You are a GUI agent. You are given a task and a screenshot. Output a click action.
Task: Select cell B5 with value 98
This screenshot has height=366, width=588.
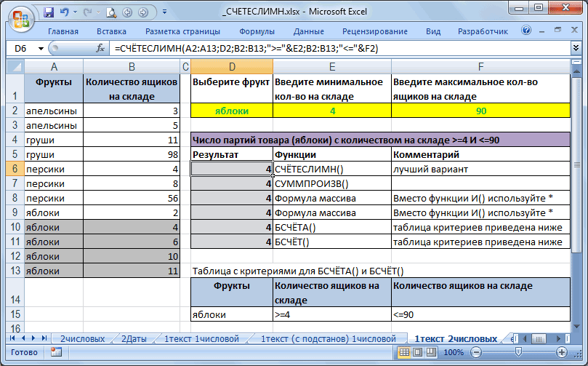tap(132, 154)
